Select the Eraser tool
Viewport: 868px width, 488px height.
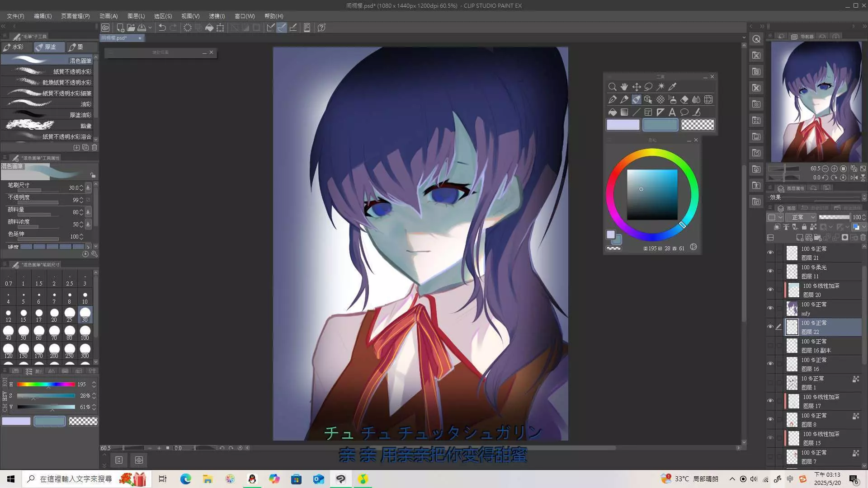[x=684, y=99]
